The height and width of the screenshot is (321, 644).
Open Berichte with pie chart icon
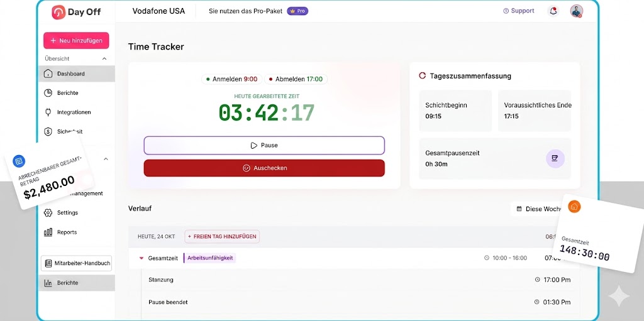pos(76,93)
